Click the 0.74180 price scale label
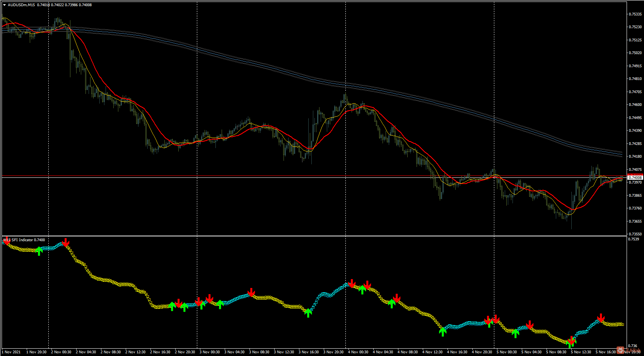Screen dimensions: 644x356 635,157
